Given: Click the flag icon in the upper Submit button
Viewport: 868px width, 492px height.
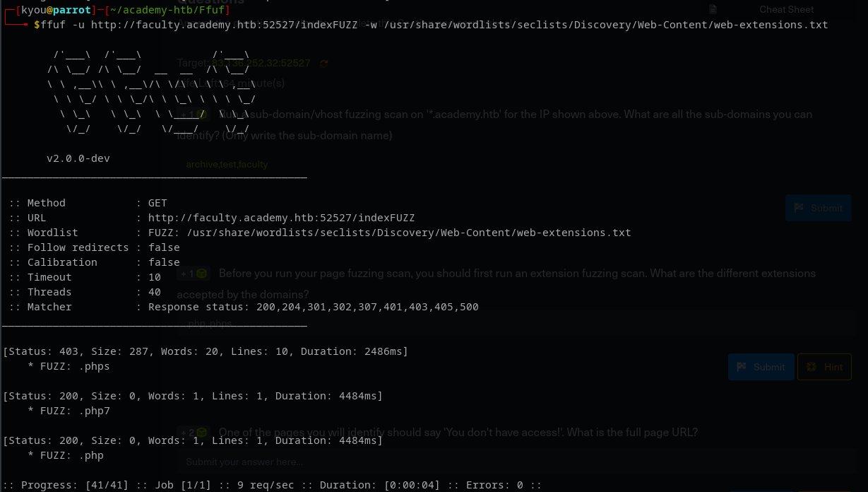Looking at the screenshot, I should (x=799, y=208).
